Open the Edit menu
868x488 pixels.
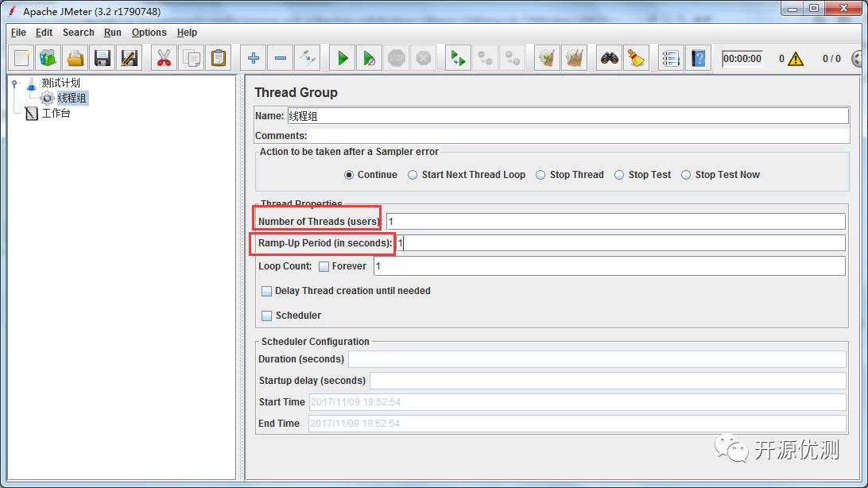pos(44,33)
